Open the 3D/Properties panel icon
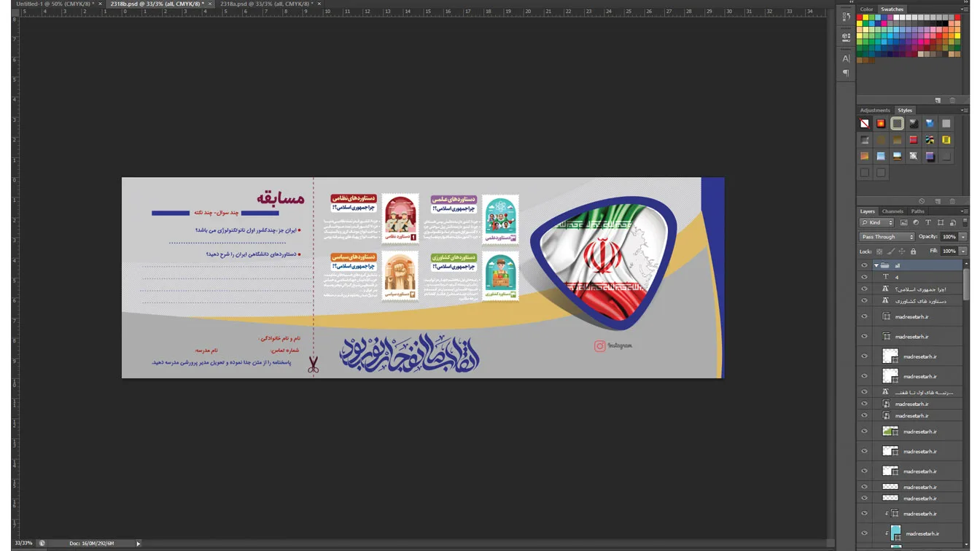Image resolution: width=980 pixels, height=551 pixels. (846, 36)
